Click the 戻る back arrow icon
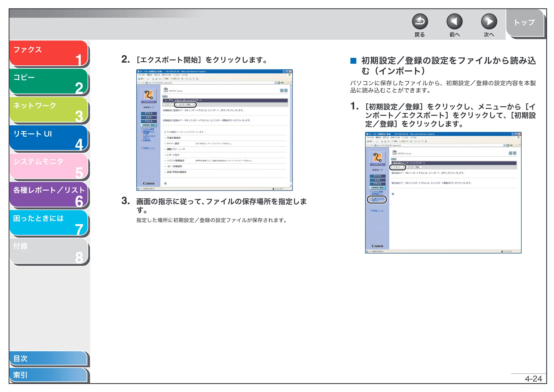554x392 pixels. tap(420, 21)
